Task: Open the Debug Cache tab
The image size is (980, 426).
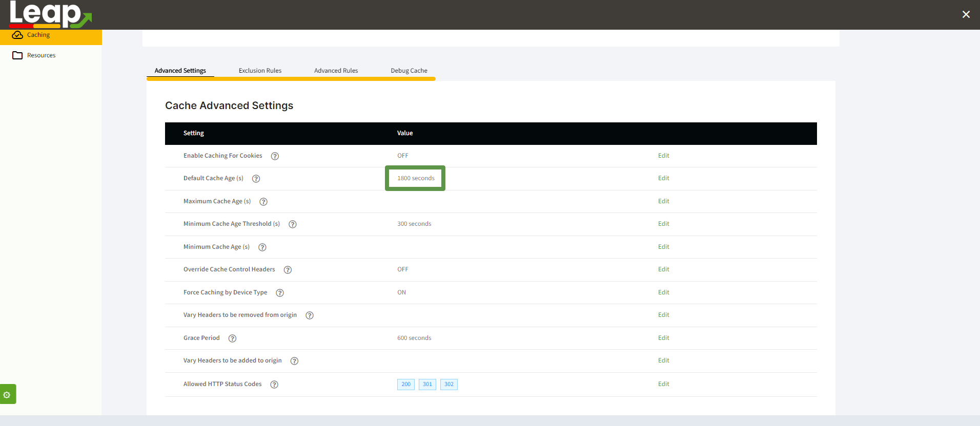Action: click(409, 71)
